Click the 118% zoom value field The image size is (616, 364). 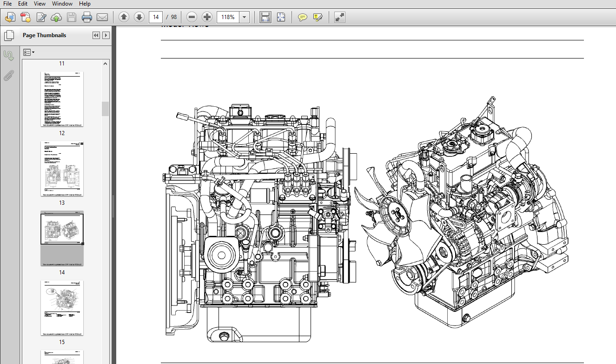tap(228, 18)
